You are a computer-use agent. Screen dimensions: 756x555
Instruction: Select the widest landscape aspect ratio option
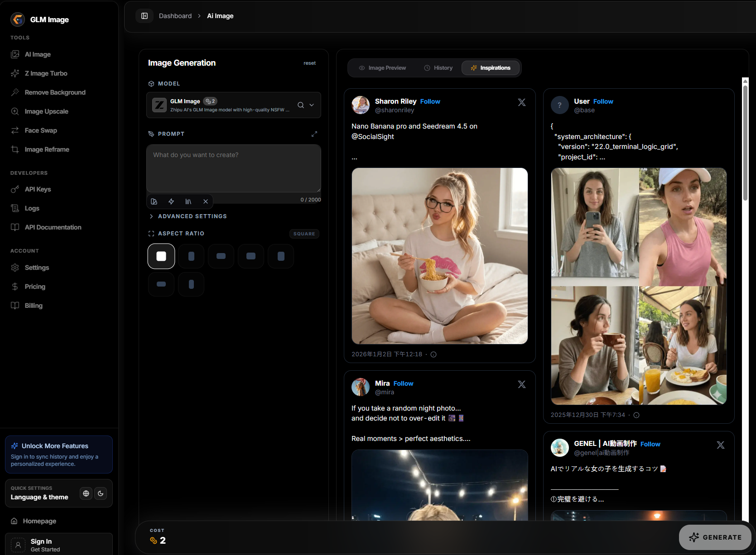click(x=161, y=284)
